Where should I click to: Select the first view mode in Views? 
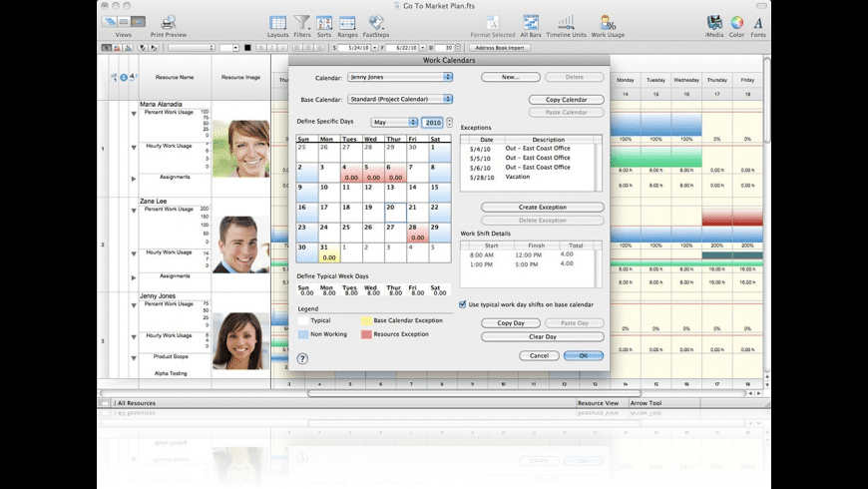click(x=109, y=22)
